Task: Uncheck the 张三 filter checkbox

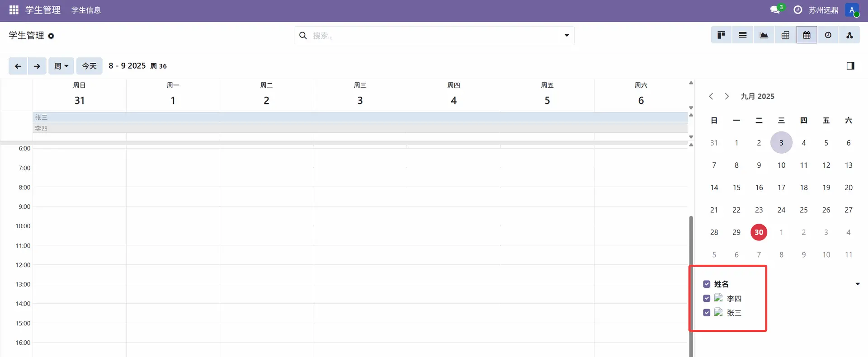Action: (x=707, y=313)
